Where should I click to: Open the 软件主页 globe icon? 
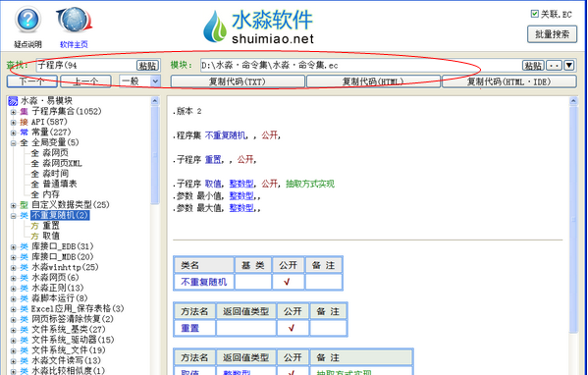pos(74,20)
